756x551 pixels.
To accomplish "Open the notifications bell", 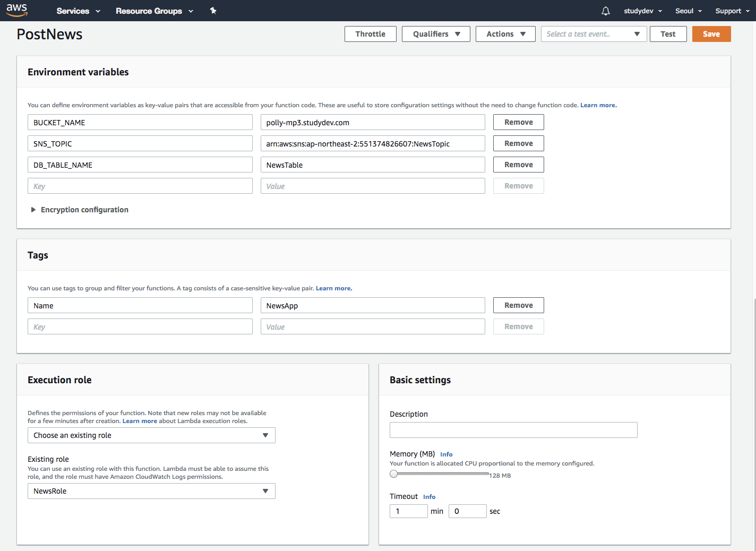I will click(x=606, y=11).
